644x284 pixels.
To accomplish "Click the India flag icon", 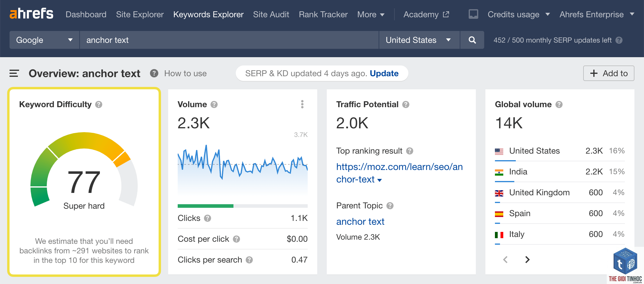I will click(x=499, y=172).
